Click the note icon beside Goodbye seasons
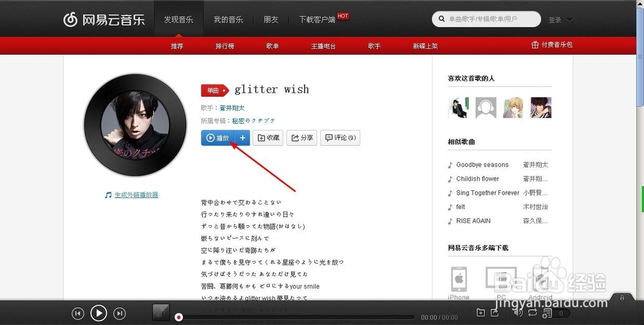 (450, 165)
